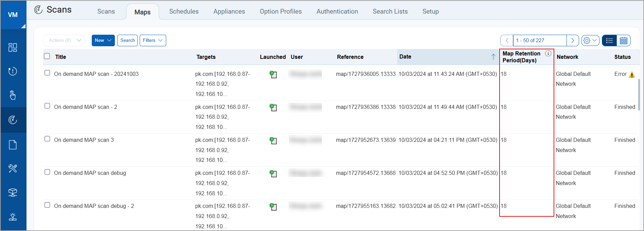644x231 pixels.
Task: Click Finished status of MAP scan debug - 2
Action: pyautogui.click(x=625, y=206)
